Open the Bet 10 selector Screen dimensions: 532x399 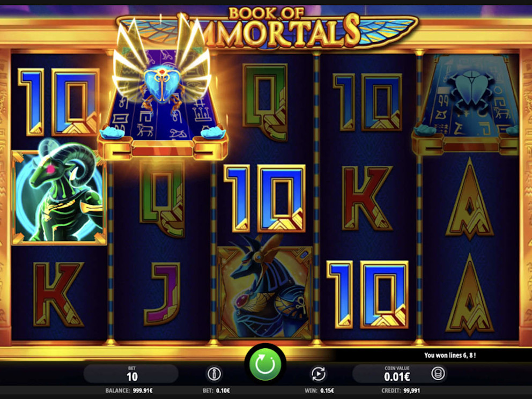point(131,374)
